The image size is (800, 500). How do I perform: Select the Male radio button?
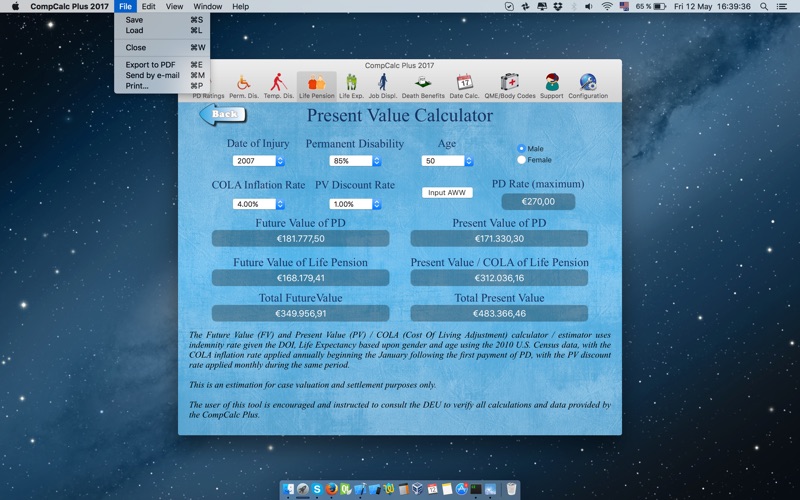pos(521,148)
